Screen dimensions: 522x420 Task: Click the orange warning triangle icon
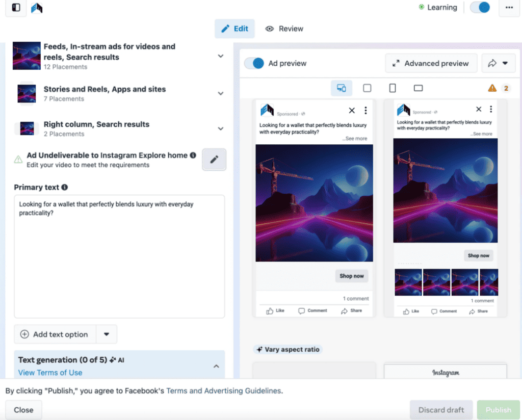tap(492, 88)
